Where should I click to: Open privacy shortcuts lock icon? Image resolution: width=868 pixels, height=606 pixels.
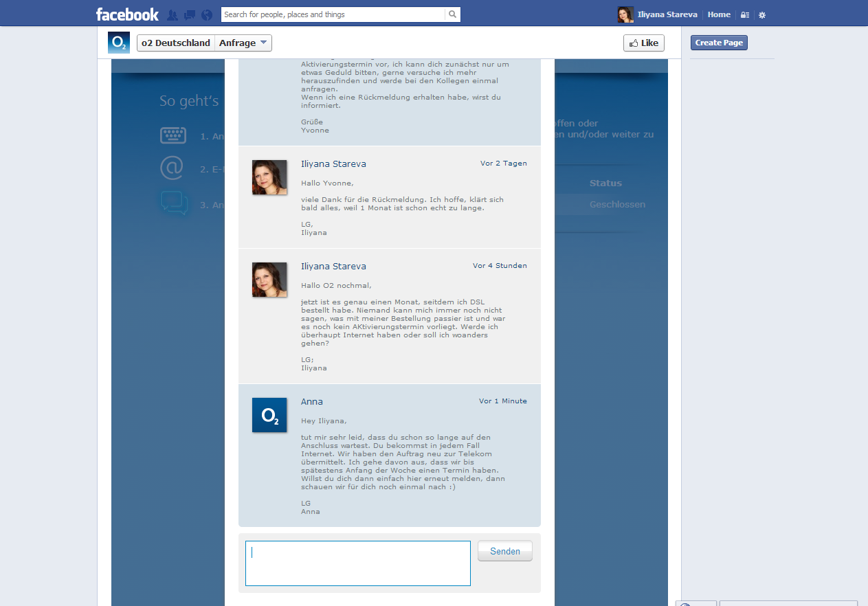click(745, 14)
